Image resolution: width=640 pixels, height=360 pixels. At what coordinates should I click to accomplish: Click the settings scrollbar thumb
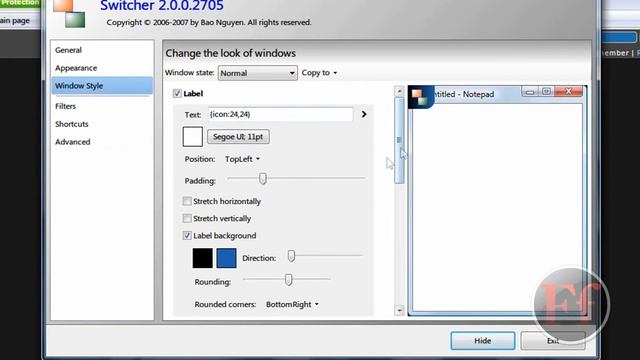click(399, 141)
